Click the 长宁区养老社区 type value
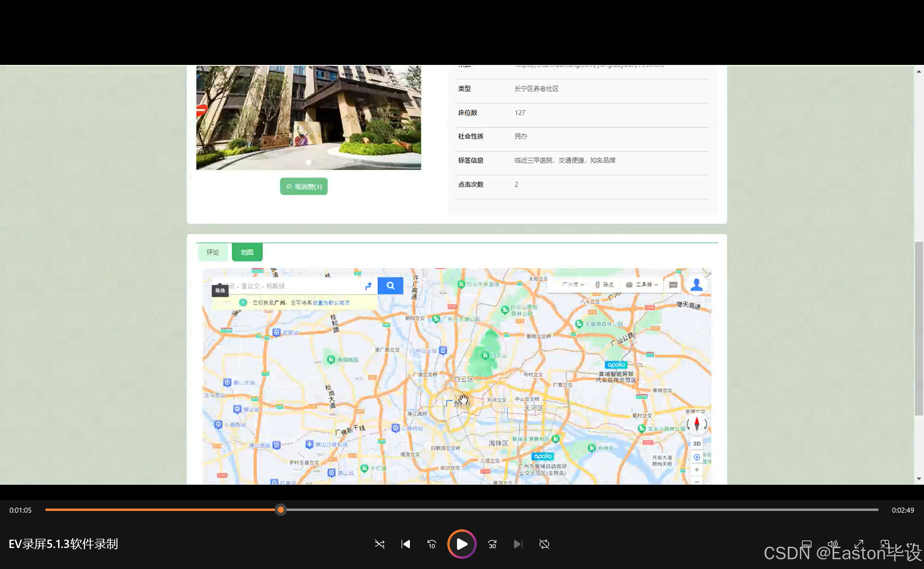The height and width of the screenshot is (569, 924). [x=537, y=89]
